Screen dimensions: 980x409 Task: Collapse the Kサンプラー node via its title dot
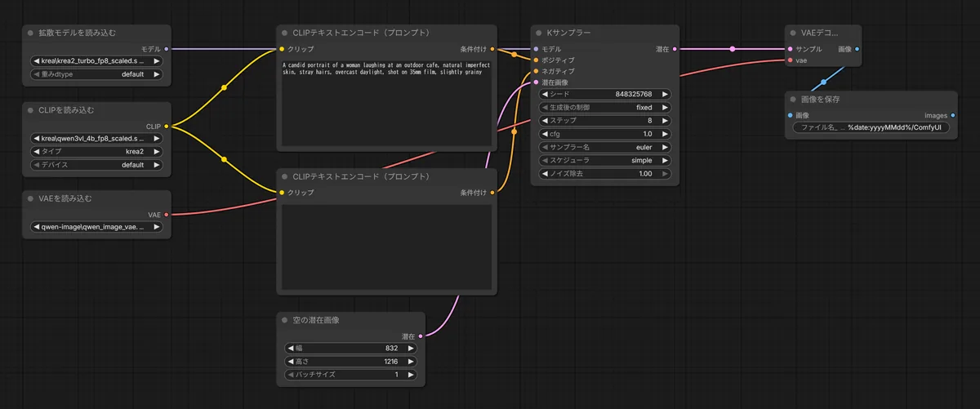point(538,33)
